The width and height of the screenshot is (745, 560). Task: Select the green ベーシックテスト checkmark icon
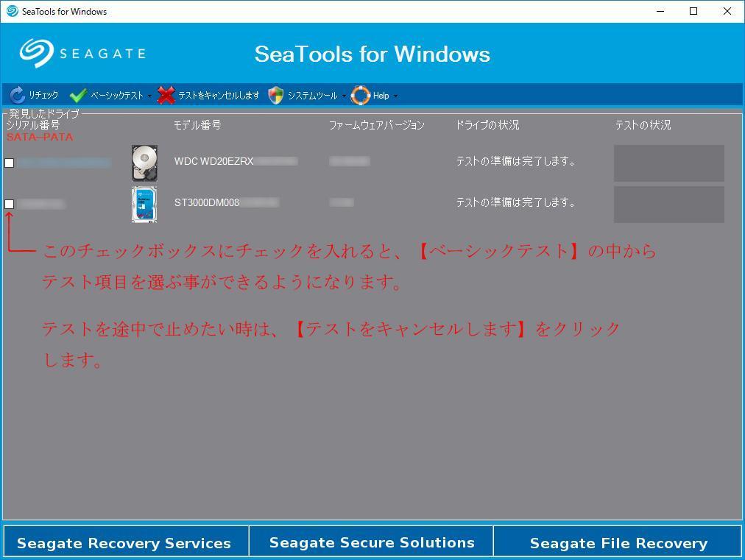point(76,95)
